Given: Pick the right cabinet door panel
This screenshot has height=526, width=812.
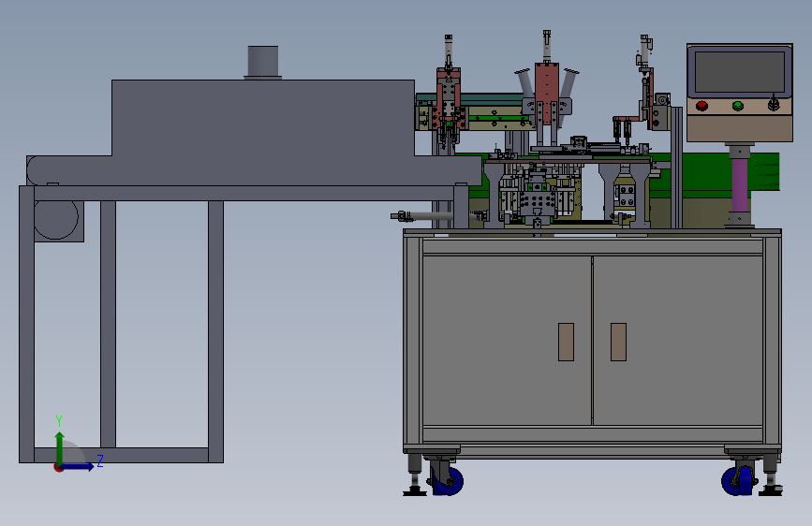Looking at the screenshot, I should [x=678, y=340].
